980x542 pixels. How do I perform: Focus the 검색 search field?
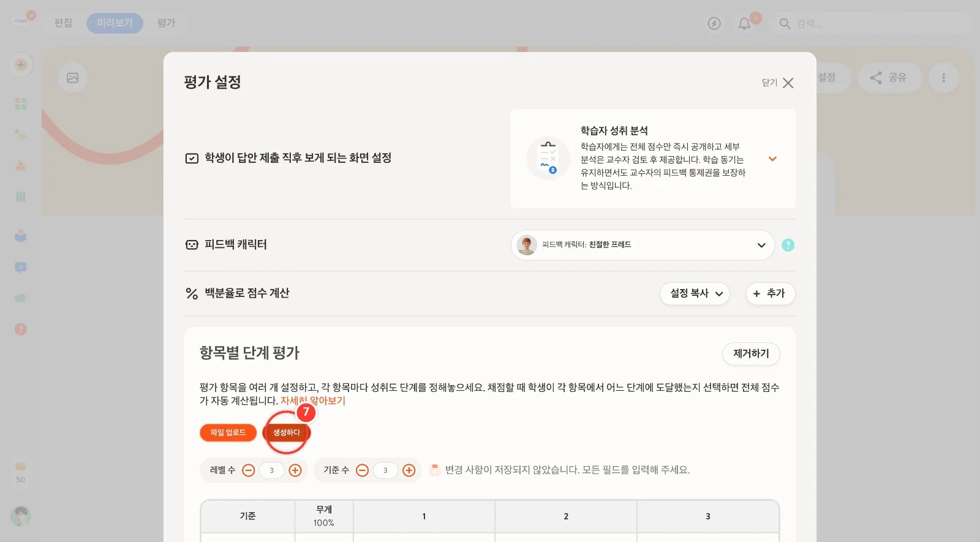[871, 23]
